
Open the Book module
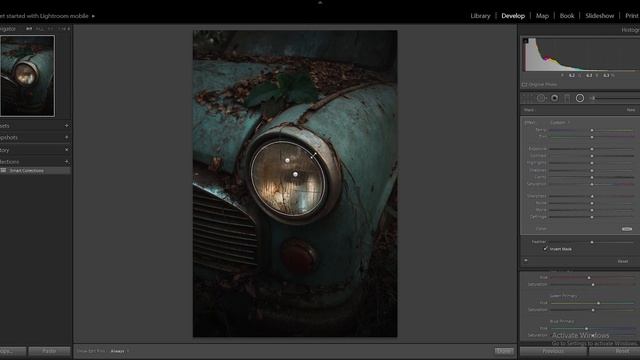[x=567, y=16]
